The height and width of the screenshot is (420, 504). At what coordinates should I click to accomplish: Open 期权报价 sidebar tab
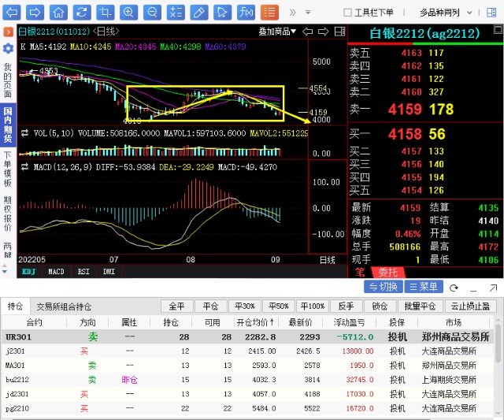pyautogui.click(x=7, y=214)
